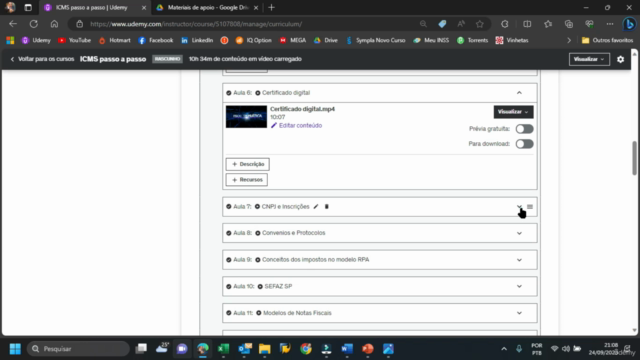Screen dimensions: 640x360
Task: Click Voltar para os cursos link
Action: 42,59
